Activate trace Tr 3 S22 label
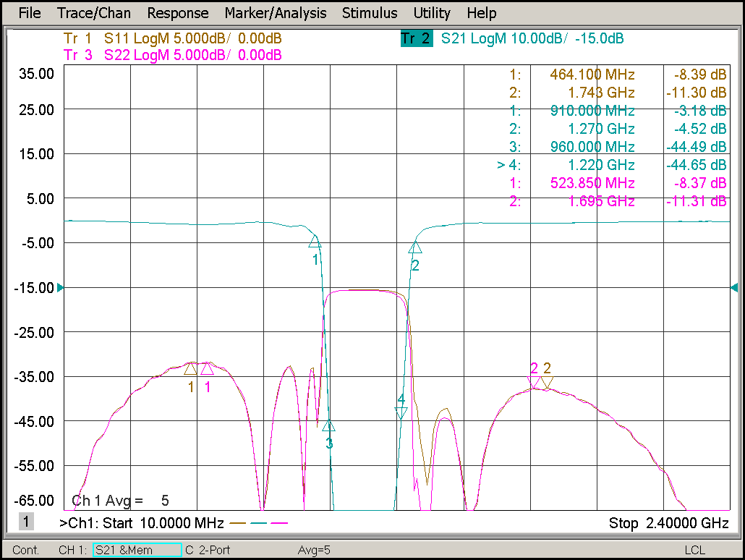This screenshot has width=745, height=560. click(172, 55)
